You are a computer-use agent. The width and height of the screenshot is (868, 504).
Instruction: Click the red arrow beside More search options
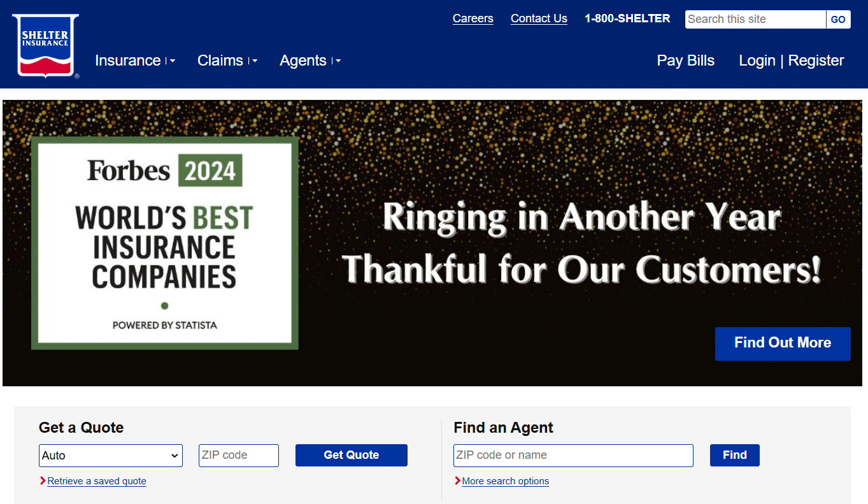(x=457, y=481)
